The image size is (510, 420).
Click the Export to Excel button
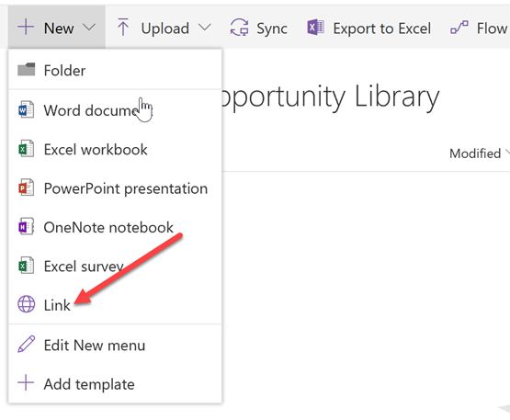tap(368, 28)
